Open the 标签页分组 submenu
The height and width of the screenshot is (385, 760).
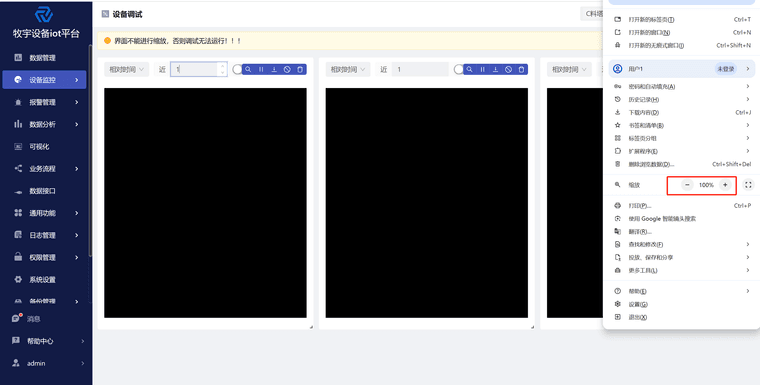point(681,138)
